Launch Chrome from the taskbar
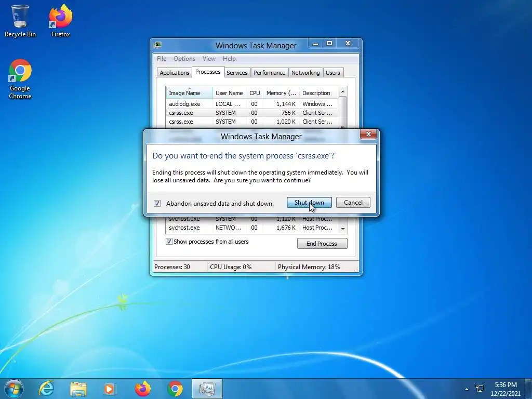This screenshot has width=532, height=399. point(175,389)
